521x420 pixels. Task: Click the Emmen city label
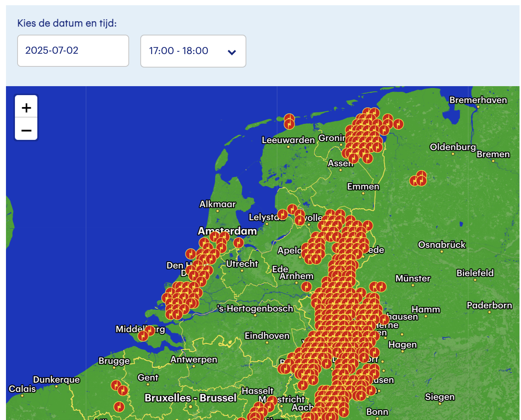point(363,187)
